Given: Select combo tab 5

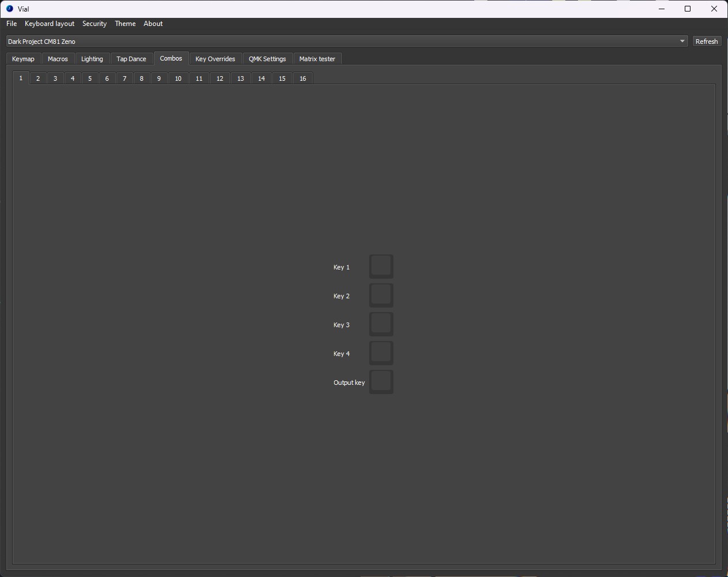Looking at the screenshot, I should coord(90,78).
